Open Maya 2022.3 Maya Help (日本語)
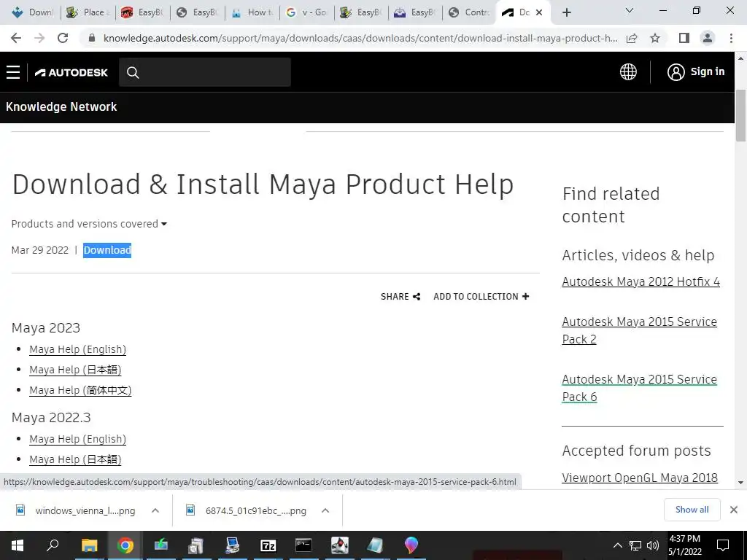 [x=75, y=459]
